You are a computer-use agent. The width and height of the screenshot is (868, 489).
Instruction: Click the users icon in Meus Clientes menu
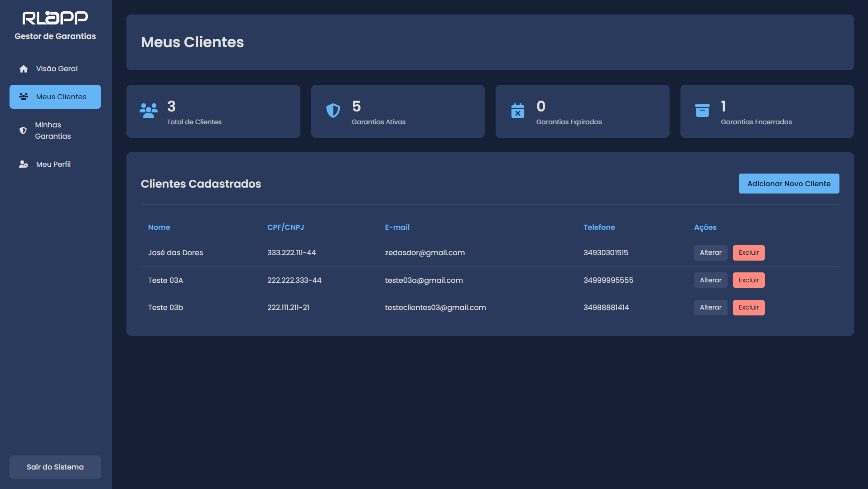pos(24,97)
